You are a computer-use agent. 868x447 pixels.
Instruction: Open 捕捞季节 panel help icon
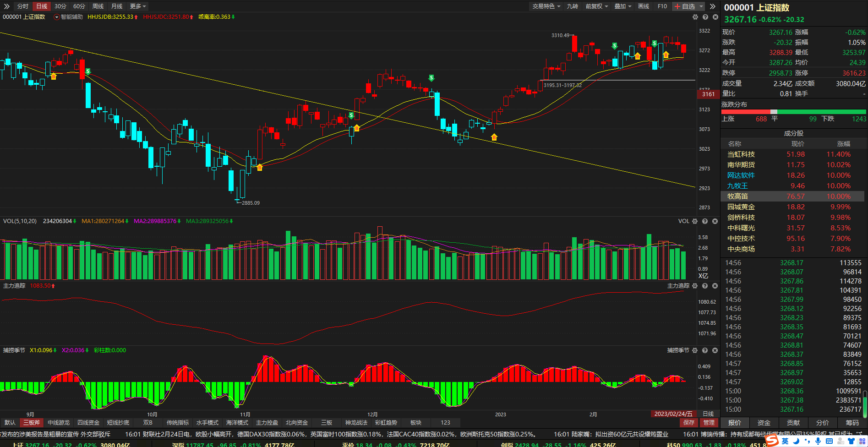coord(705,350)
